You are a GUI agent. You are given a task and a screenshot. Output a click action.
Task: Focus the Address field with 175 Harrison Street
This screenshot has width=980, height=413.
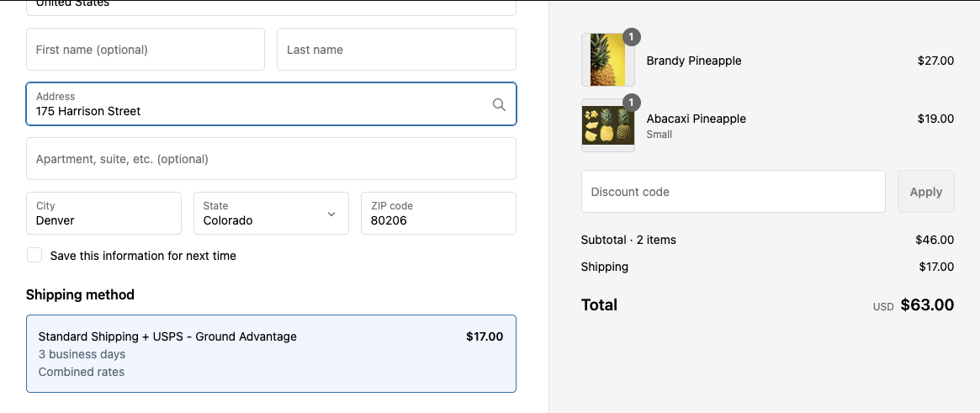(252, 104)
